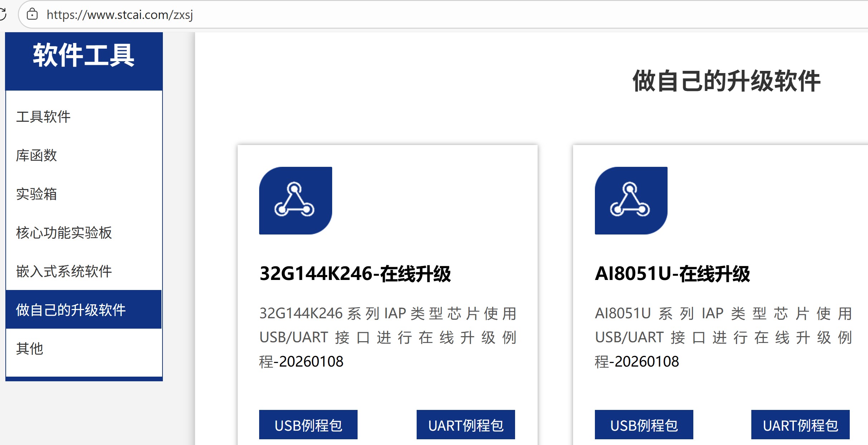Image resolution: width=868 pixels, height=445 pixels.
Task: Download UART例程包 for AI8051U
Action: click(801, 425)
